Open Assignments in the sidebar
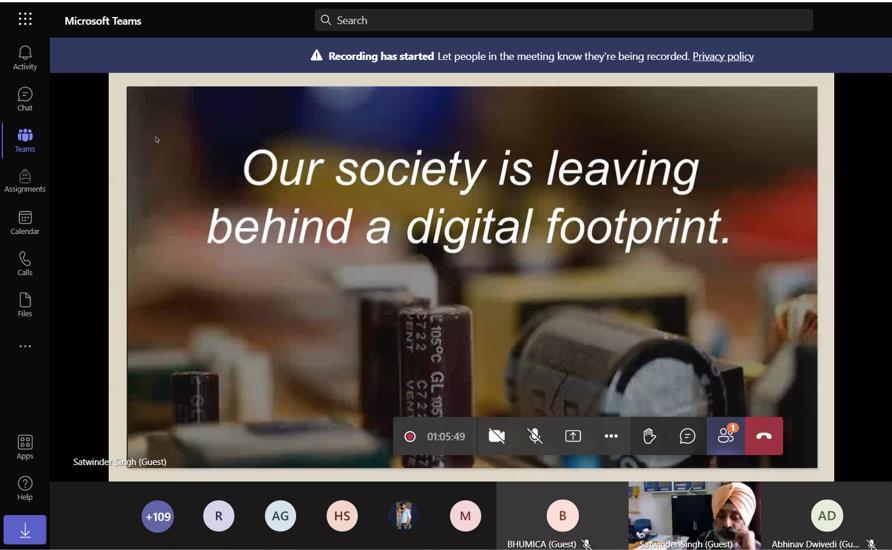Image resolution: width=892 pixels, height=550 pixels. pos(25,181)
